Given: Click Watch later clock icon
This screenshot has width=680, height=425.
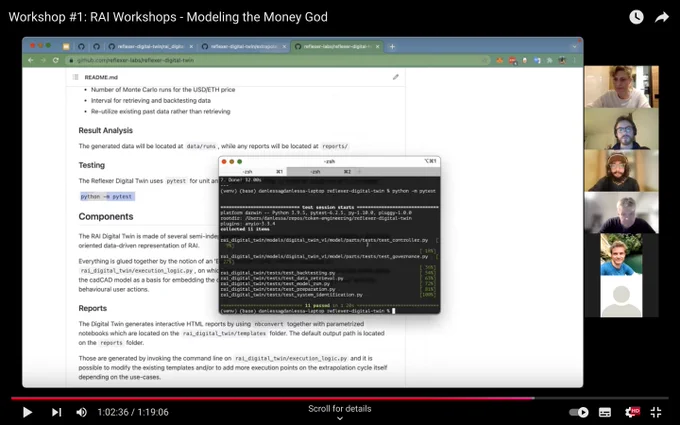Looking at the screenshot, I should point(636,17).
